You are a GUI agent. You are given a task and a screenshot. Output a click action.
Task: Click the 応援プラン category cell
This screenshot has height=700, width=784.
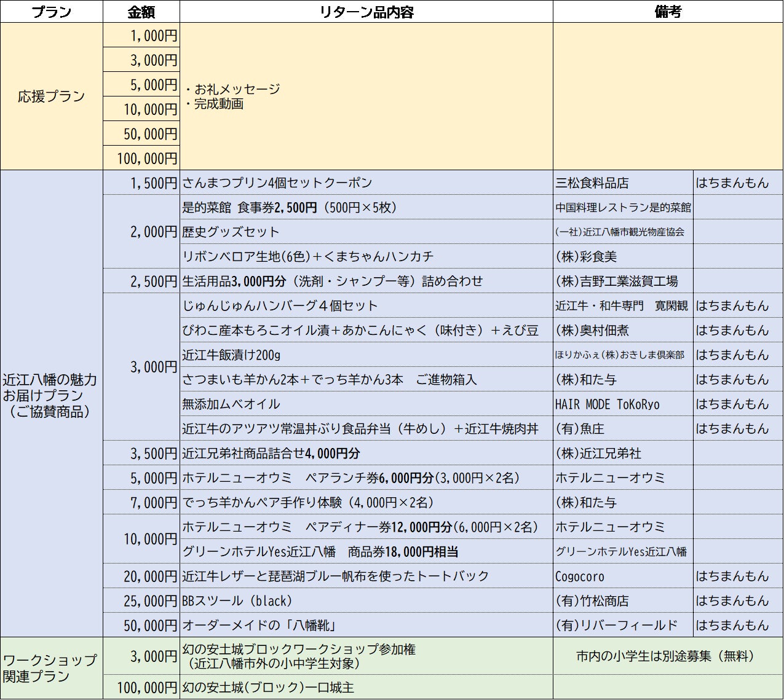point(51,96)
